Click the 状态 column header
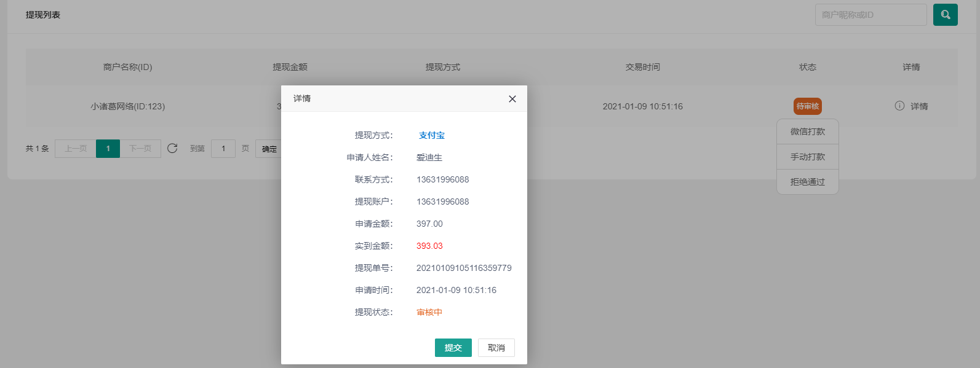 [x=808, y=67]
